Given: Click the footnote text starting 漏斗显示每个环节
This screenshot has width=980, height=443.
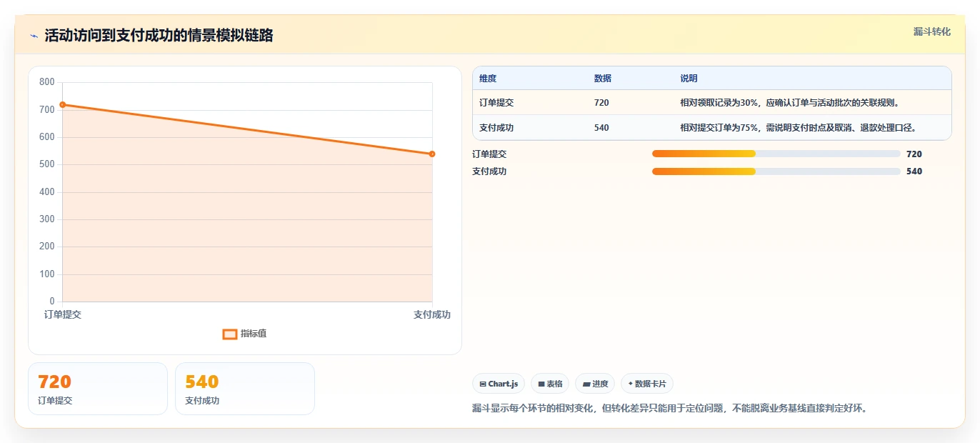Looking at the screenshot, I should 669,409.
